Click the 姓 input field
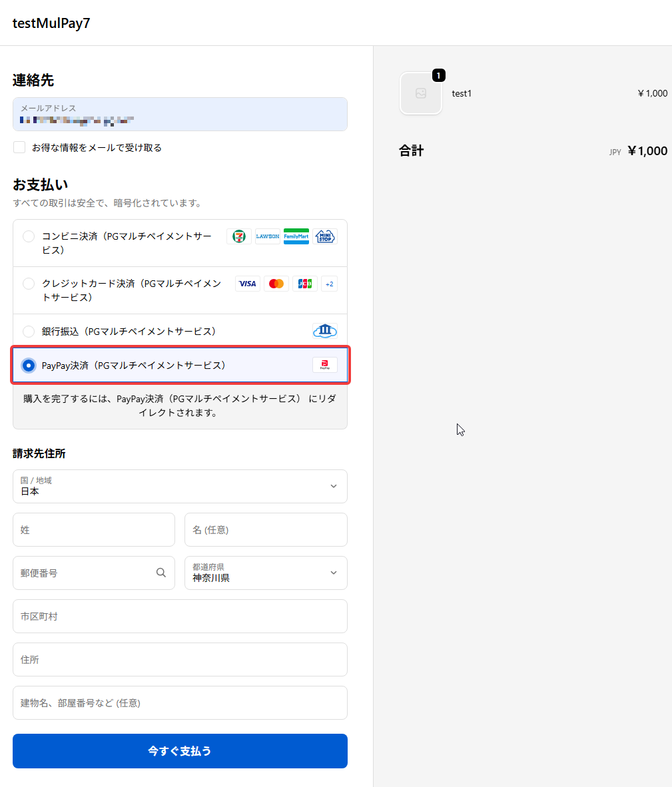This screenshot has height=787, width=672. point(94,529)
